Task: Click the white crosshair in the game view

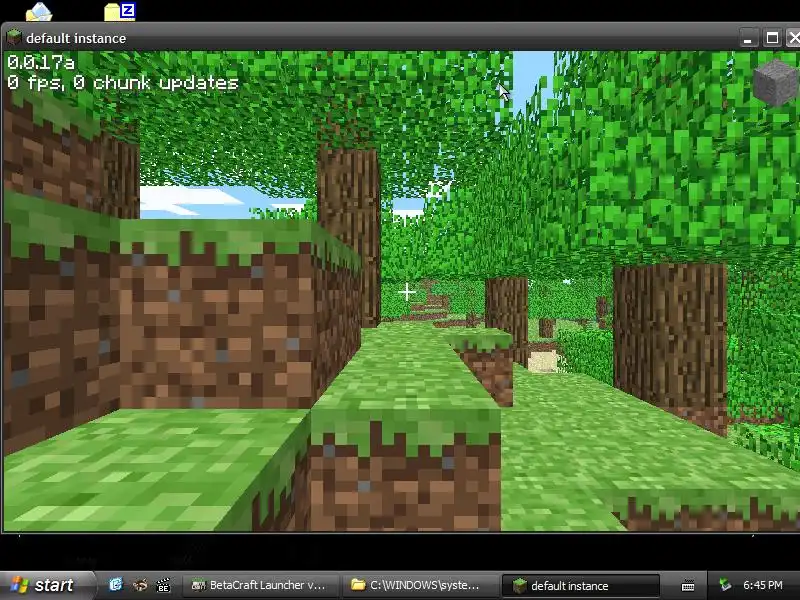Action: 407,292
